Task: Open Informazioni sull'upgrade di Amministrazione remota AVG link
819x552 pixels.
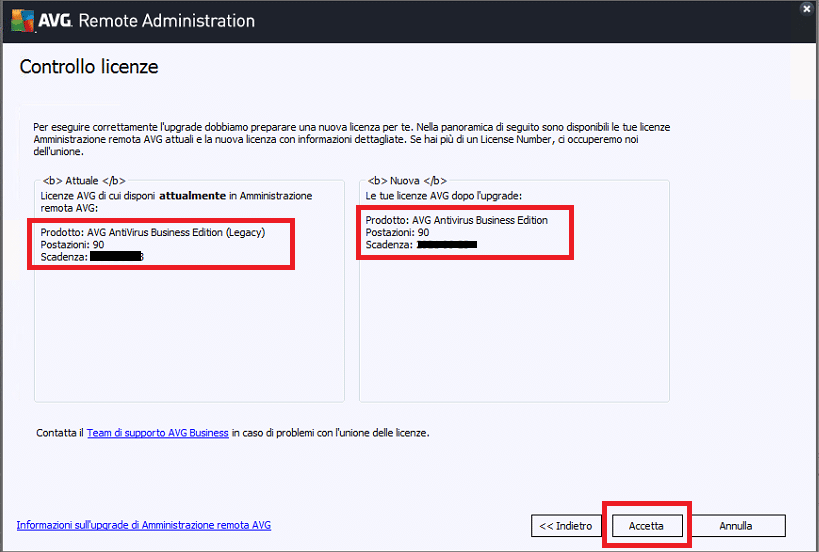Action: click(x=144, y=525)
